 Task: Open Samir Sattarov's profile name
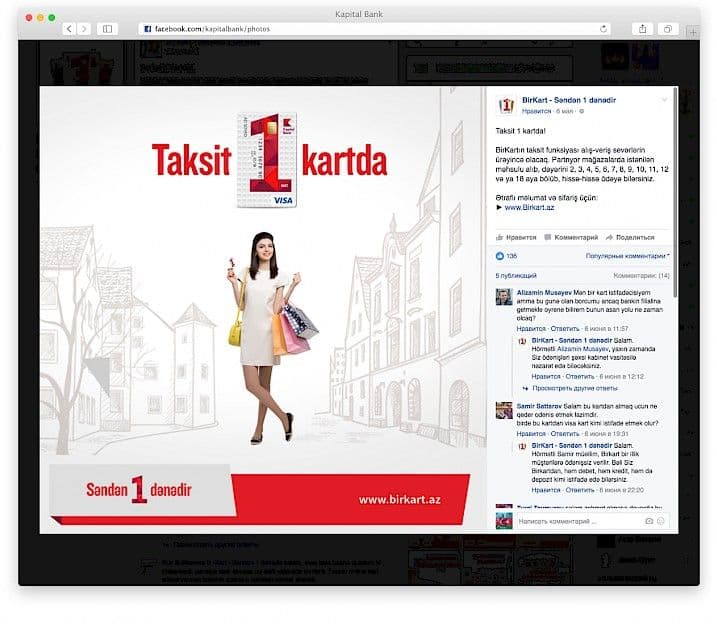(x=539, y=406)
